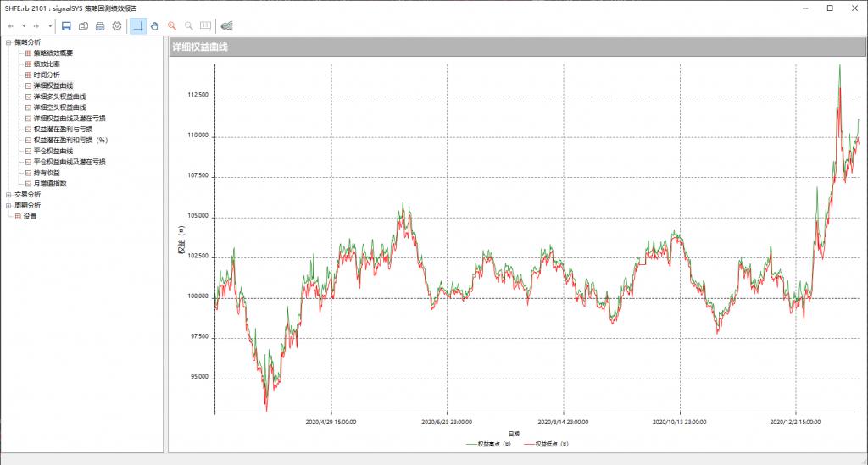Screen dimensions: 868x465
Task: Select 详细权益曲线 tree item
Action: [53, 86]
